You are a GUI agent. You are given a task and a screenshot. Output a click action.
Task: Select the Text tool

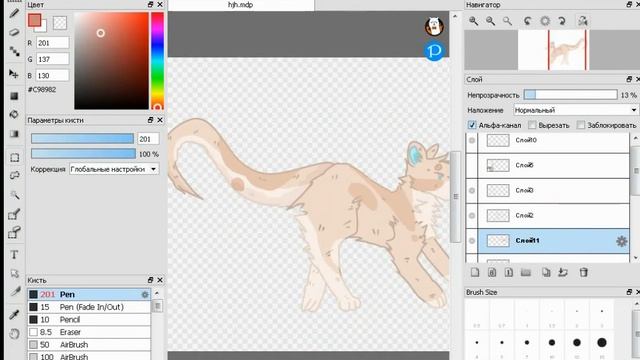click(x=14, y=255)
